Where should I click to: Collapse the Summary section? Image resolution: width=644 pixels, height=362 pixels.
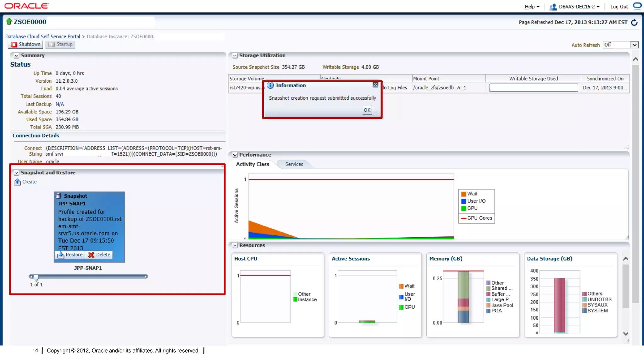point(16,56)
